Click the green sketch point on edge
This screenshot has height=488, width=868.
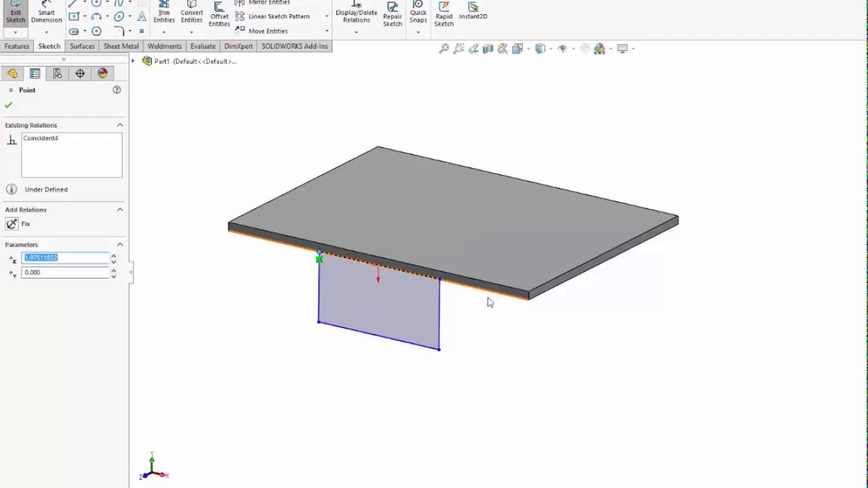coord(319,259)
